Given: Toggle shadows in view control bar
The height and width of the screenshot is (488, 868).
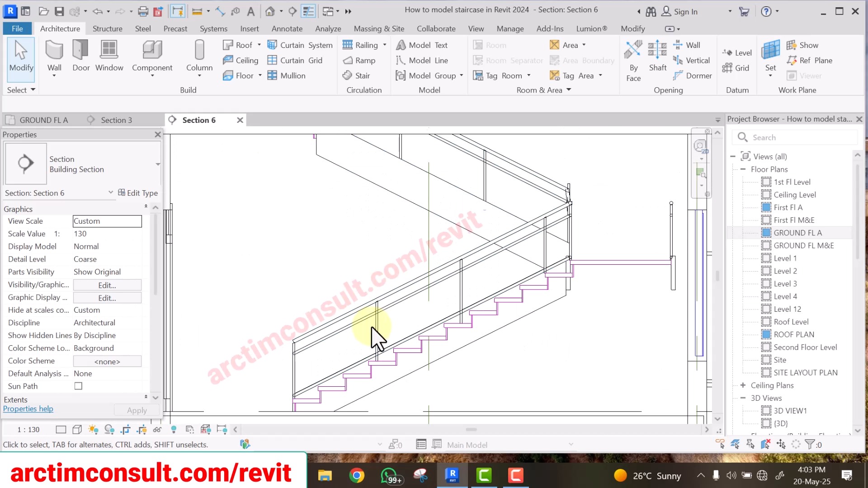Looking at the screenshot, I should point(109,429).
